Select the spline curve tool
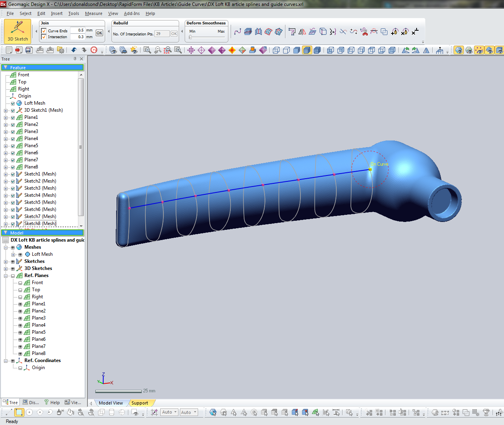 [238, 31]
